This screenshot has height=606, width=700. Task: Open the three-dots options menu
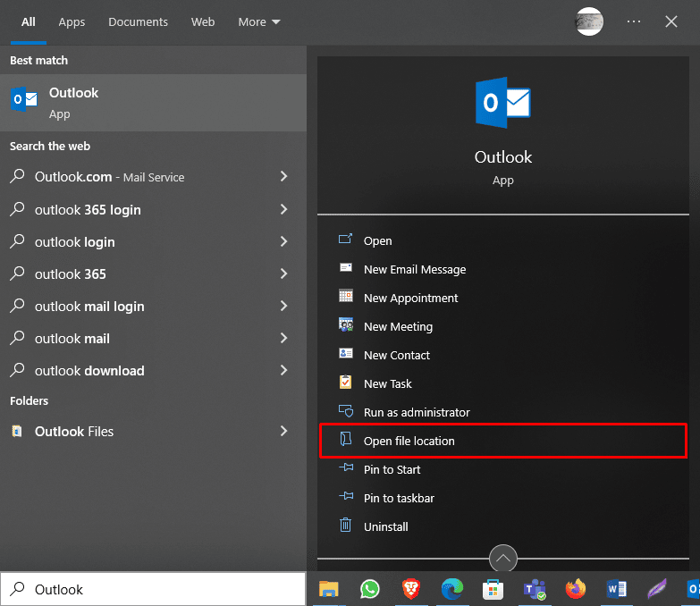pyautogui.click(x=634, y=21)
